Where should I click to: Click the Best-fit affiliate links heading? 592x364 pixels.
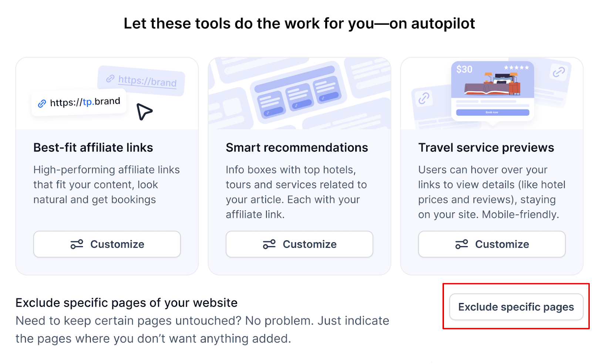click(x=93, y=147)
